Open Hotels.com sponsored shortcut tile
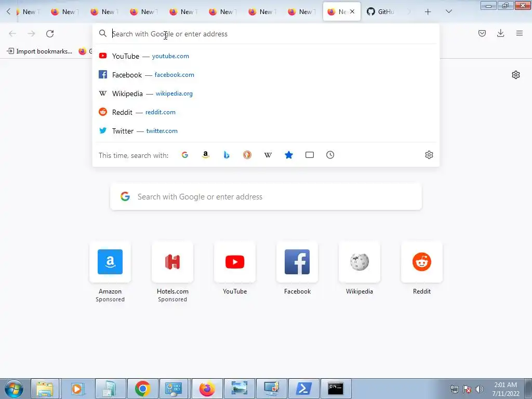The width and height of the screenshot is (532, 399). point(172,262)
